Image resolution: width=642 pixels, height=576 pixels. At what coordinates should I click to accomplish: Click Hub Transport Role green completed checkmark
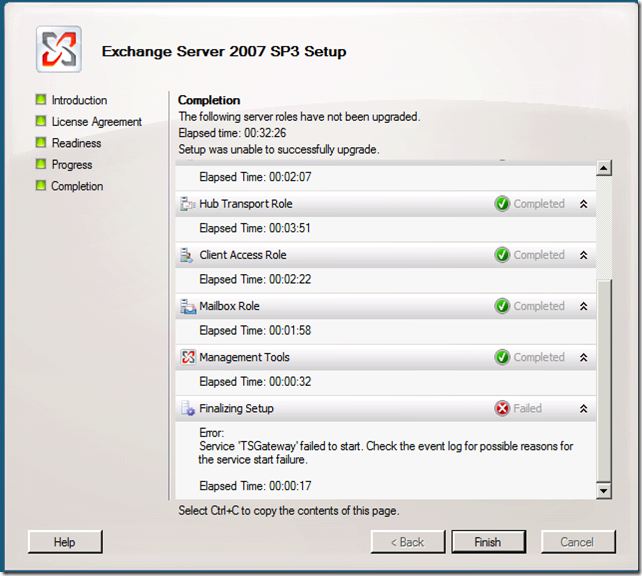coord(502,204)
